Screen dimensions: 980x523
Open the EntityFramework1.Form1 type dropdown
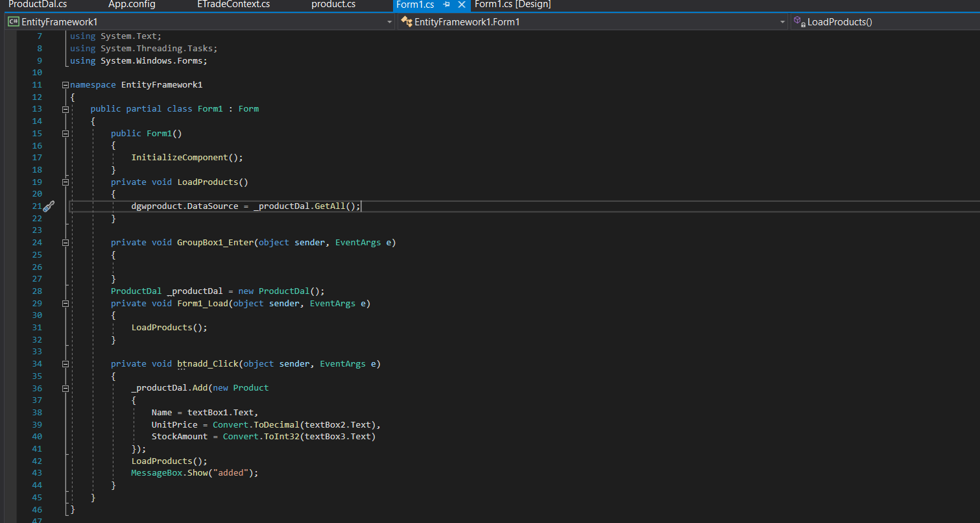tap(783, 22)
